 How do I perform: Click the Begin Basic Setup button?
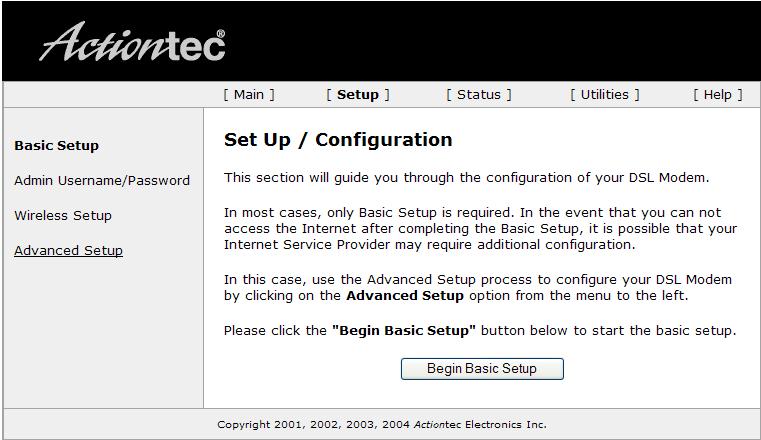click(x=482, y=369)
